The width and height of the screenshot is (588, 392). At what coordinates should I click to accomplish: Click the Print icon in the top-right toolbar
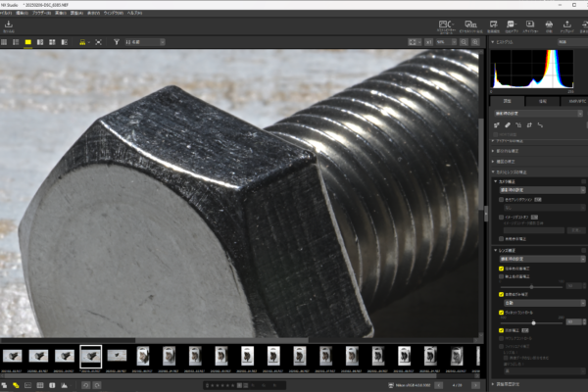coord(549,25)
